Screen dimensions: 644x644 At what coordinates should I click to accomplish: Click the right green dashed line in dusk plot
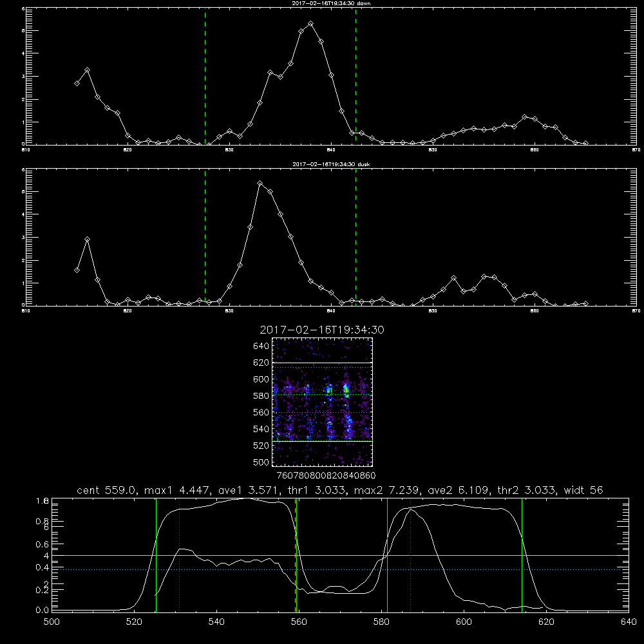(355, 237)
